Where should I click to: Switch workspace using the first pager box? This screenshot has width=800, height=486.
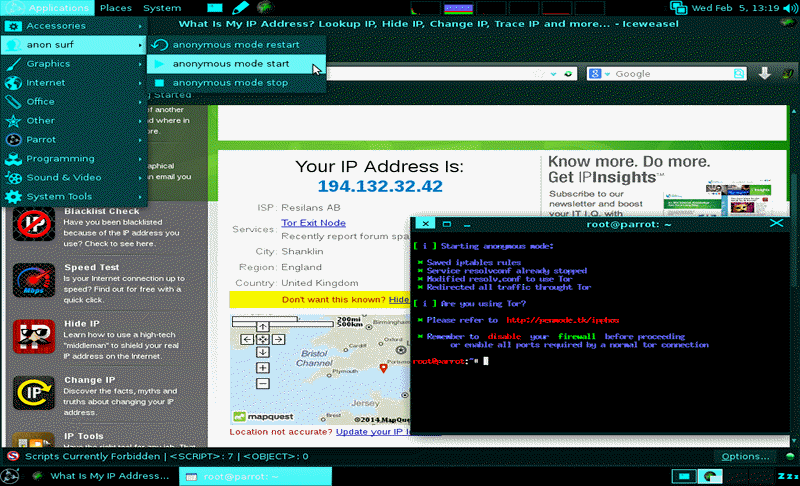[x=684, y=476]
